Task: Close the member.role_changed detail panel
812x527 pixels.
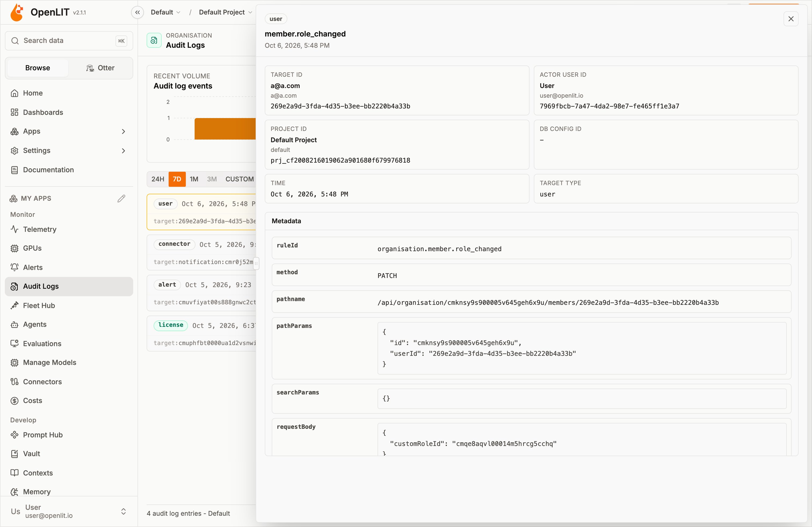Action: click(791, 19)
